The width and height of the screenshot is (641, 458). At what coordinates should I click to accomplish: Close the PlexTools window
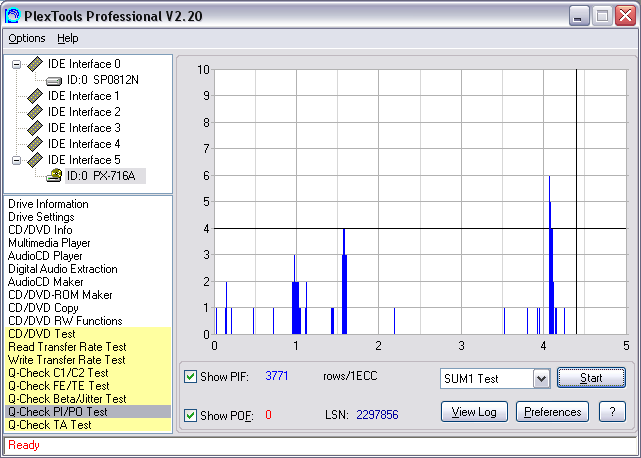click(x=625, y=16)
